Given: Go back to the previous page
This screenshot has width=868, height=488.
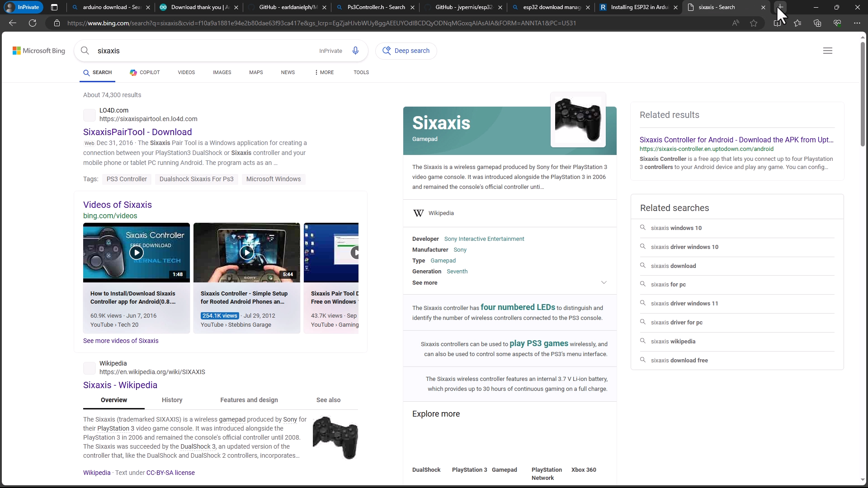Looking at the screenshot, I should point(13,23).
